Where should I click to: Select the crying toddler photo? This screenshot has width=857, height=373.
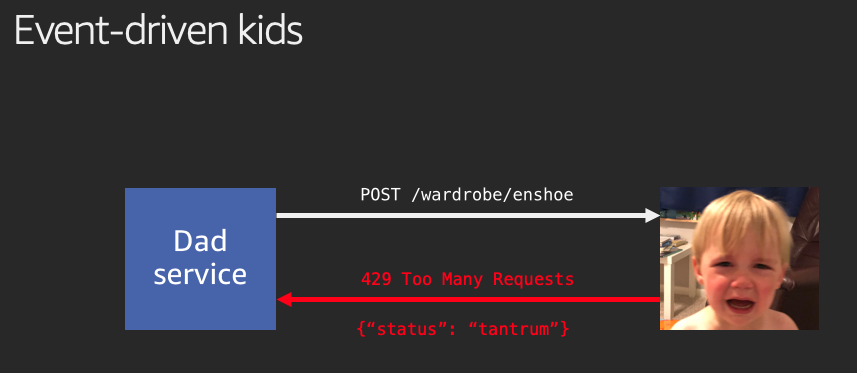point(739,258)
